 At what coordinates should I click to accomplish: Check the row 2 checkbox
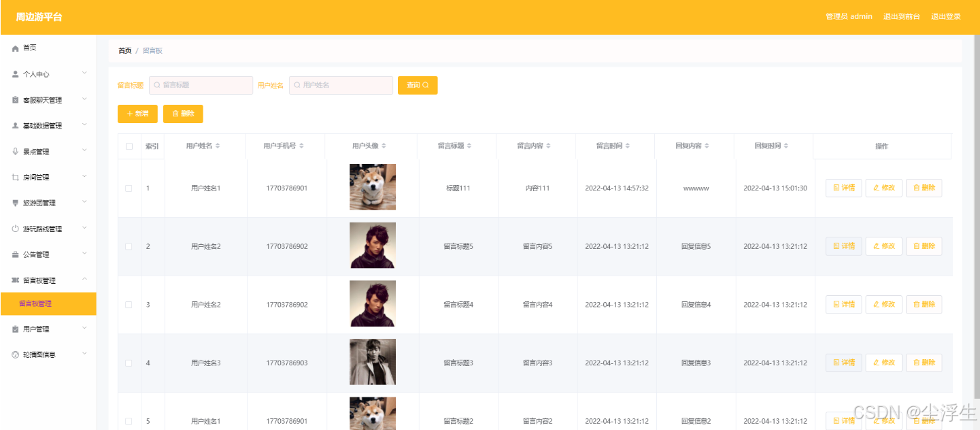(129, 246)
